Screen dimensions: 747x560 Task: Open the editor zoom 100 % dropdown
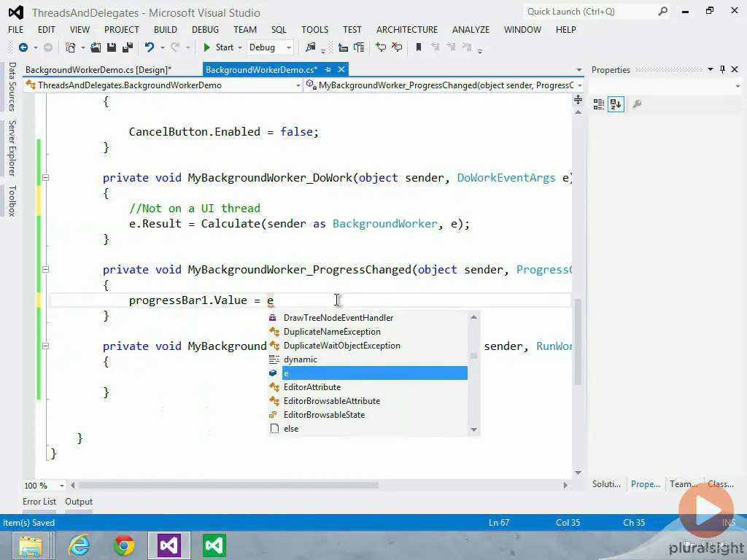(x=61, y=486)
